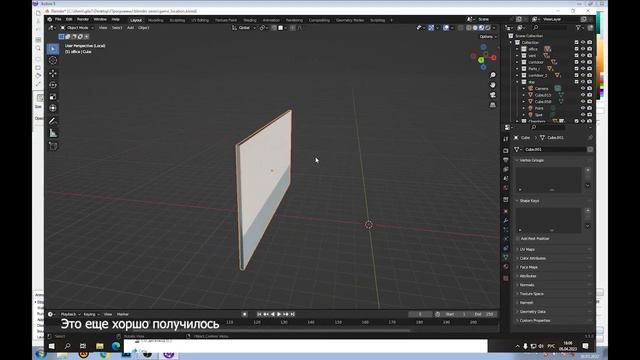Toggle camera view icon in viewport
640x360 pixels.
point(493,95)
